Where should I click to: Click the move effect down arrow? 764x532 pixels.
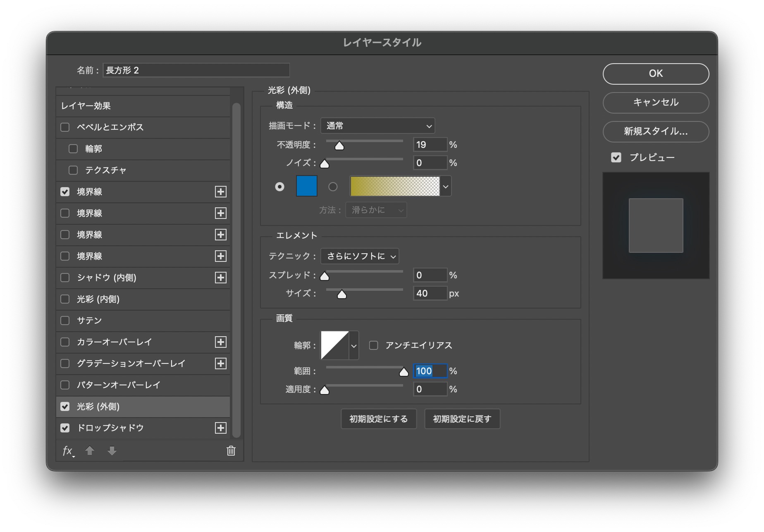point(112,451)
